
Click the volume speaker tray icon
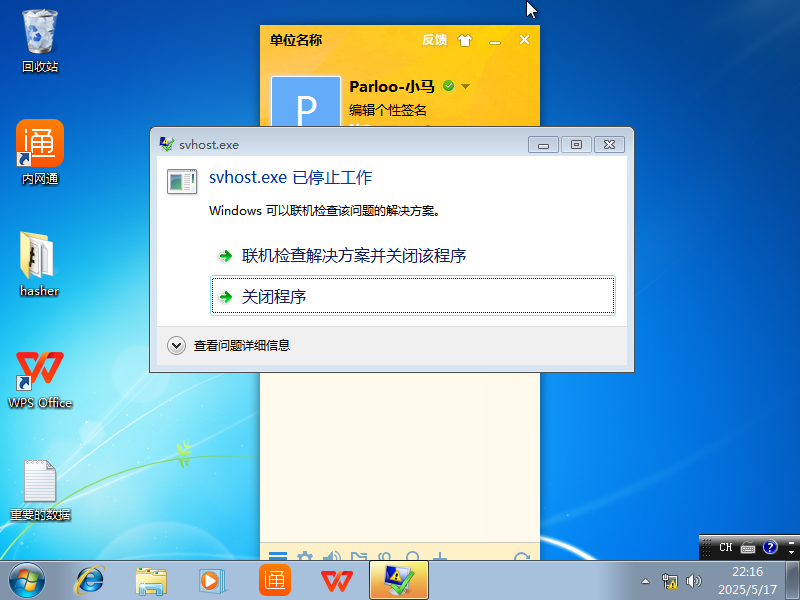pyautogui.click(x=694, y=580)
